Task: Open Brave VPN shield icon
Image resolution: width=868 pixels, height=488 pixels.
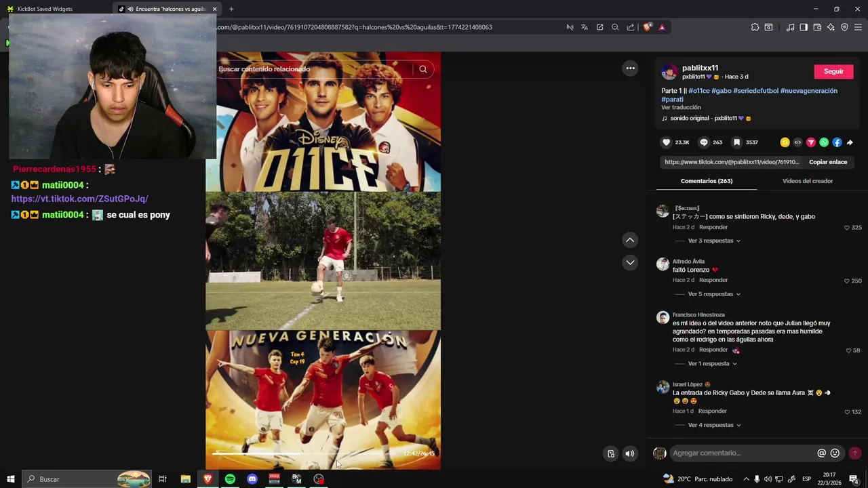Action: [844, 27]
